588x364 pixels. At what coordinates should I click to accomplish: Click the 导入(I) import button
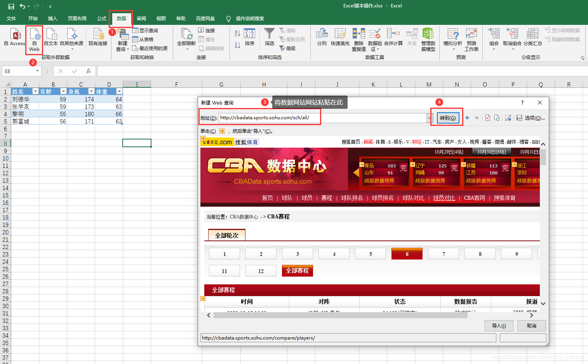point(499,326)
